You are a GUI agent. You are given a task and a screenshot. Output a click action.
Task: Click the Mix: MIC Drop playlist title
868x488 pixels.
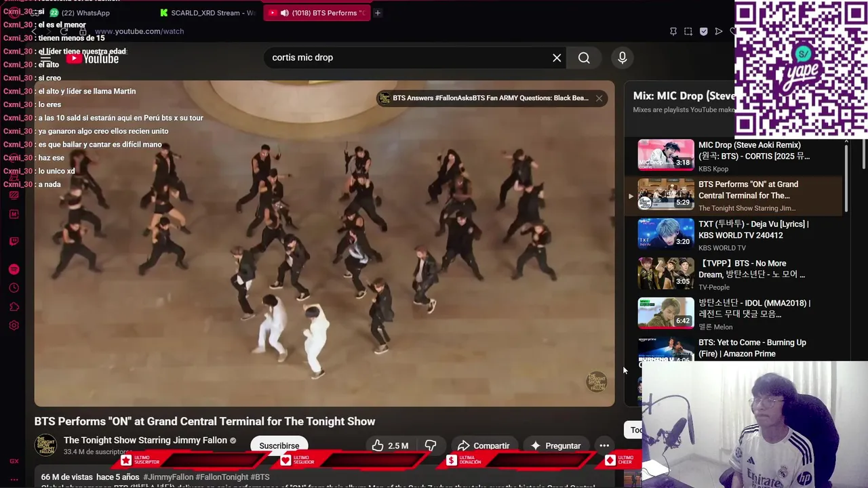point(684,96)
